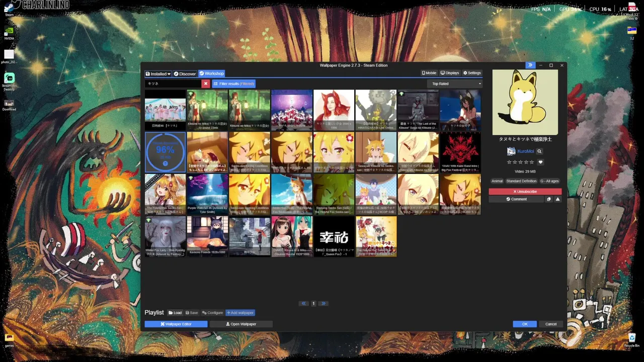Screen dimensions: 644x362
Task: Open the photo_202 file on the desktop
Action: [x=9, y=56]
